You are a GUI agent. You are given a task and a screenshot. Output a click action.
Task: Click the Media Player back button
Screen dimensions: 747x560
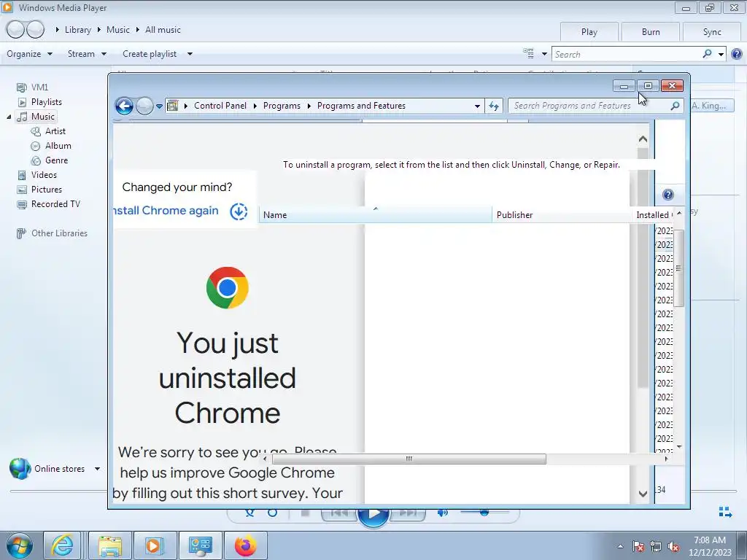pos(15,29)
